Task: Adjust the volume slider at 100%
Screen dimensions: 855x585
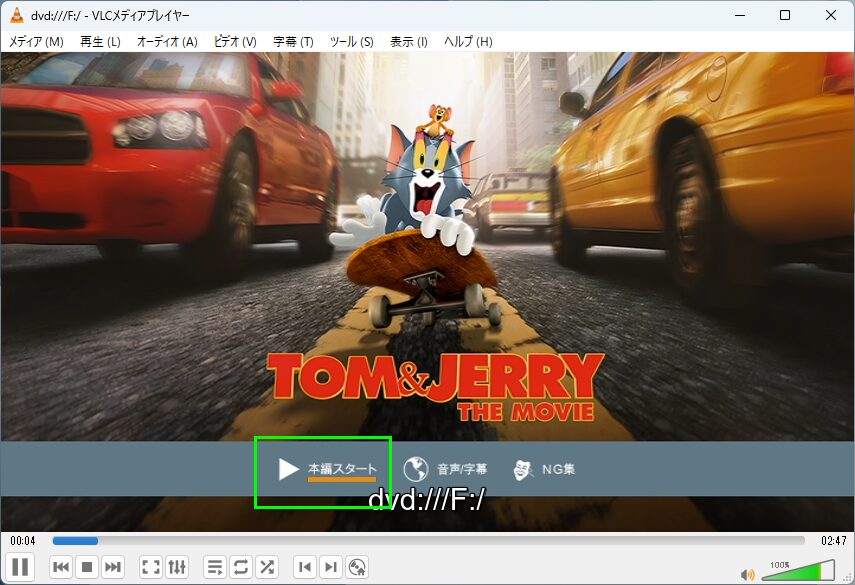Action: tap(798, 570)
